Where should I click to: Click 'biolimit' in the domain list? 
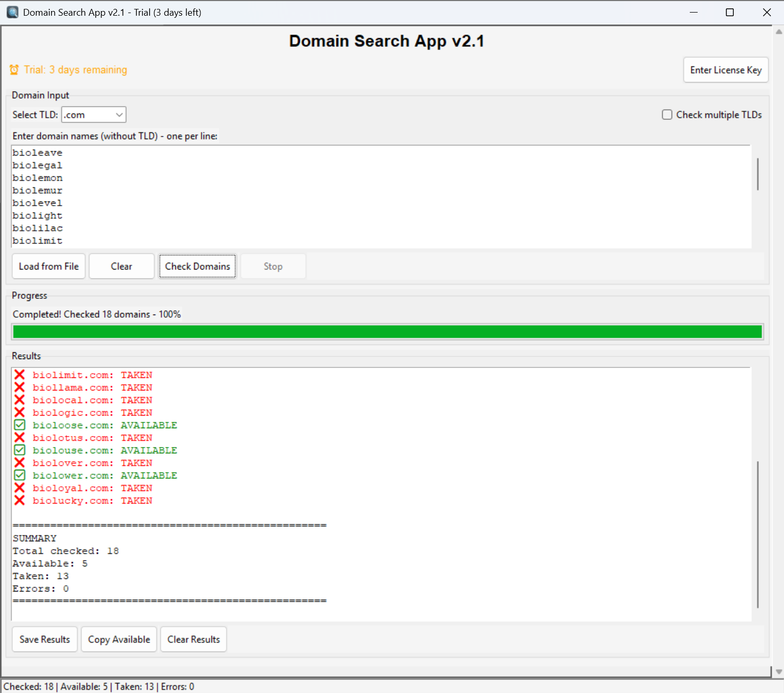point(38,241)
